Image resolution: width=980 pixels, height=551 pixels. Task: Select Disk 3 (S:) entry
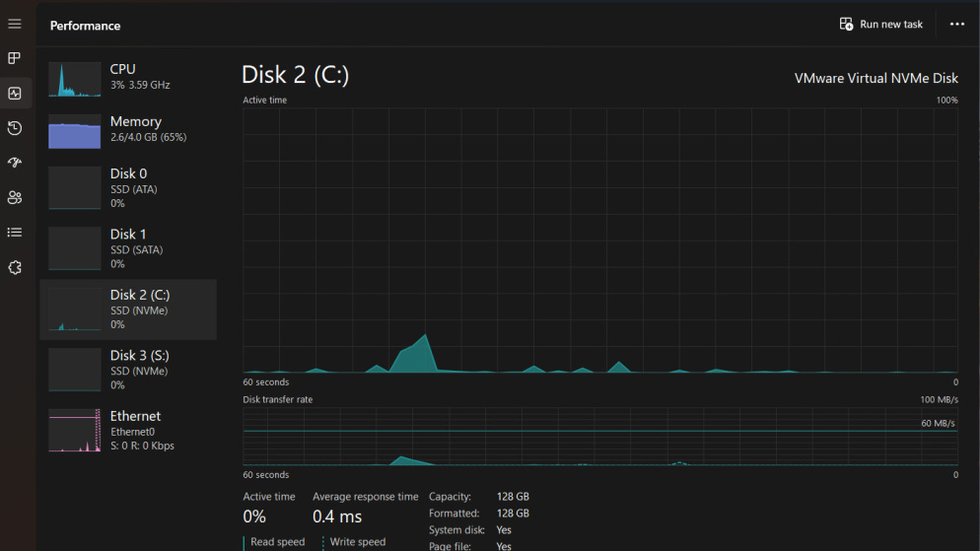click(x=128, y=370)
